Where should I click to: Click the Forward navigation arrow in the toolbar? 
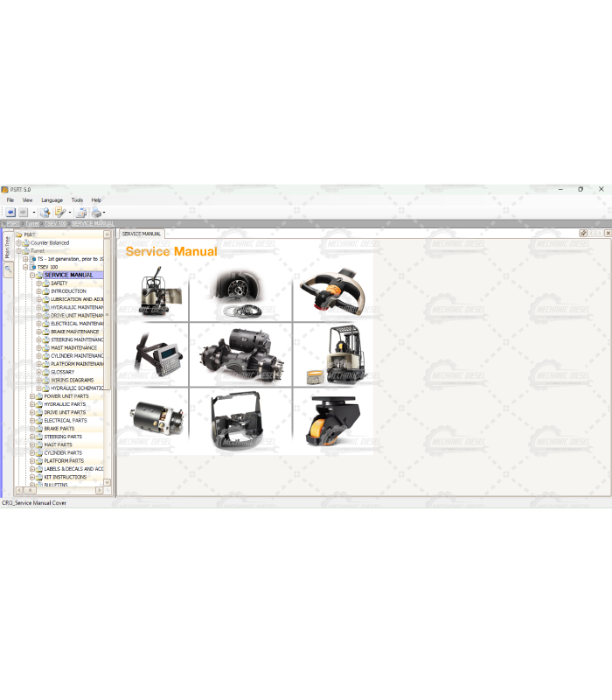point(24,213)
